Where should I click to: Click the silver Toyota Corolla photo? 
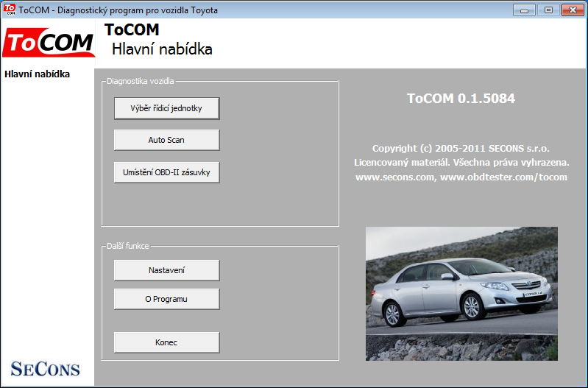point(461,287)
